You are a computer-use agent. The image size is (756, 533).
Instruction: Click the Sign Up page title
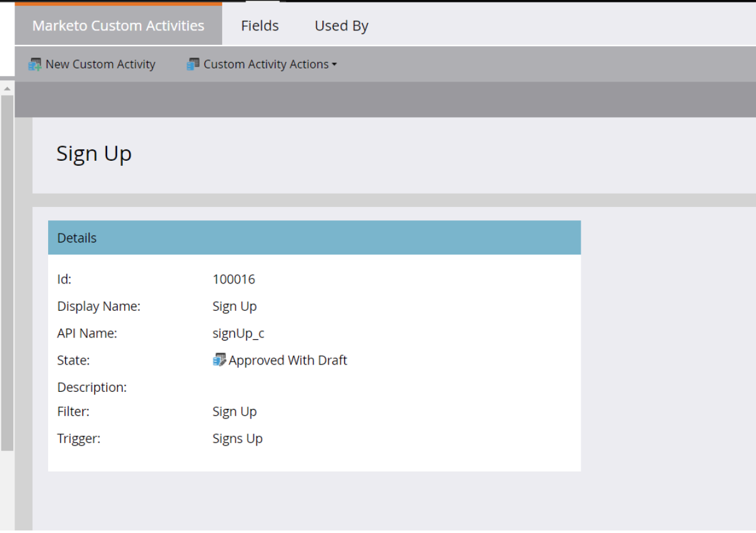point(94,153)
